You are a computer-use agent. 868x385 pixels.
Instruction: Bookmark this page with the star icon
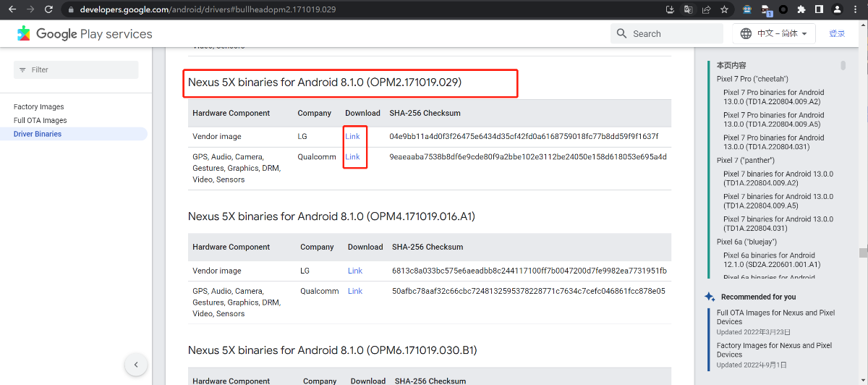coord(724,10)
